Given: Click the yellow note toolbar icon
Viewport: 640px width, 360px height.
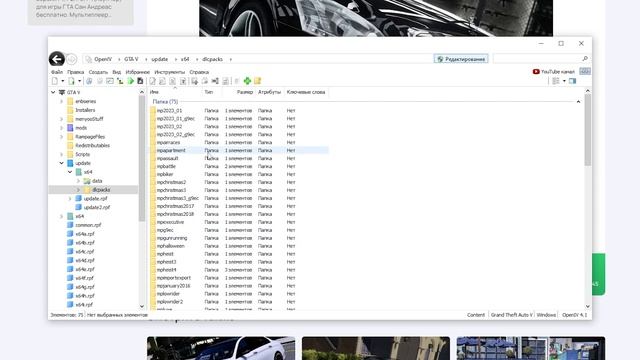Looking at the screenshot, I should pyautogui.click(x=258, y=81).
